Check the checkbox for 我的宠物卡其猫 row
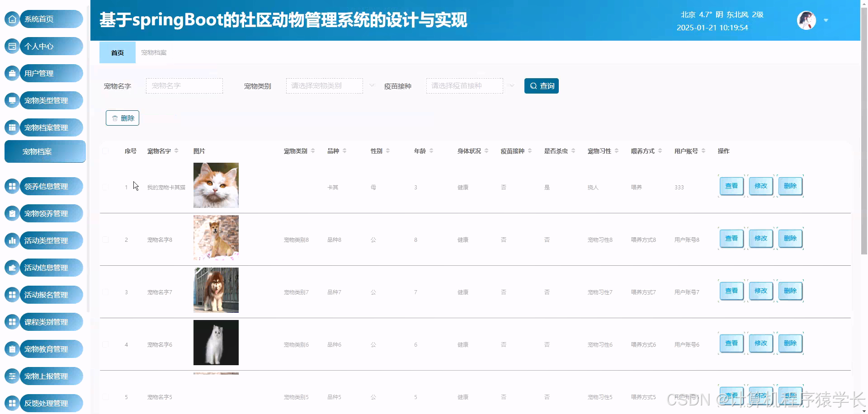 tap(105, 186)
